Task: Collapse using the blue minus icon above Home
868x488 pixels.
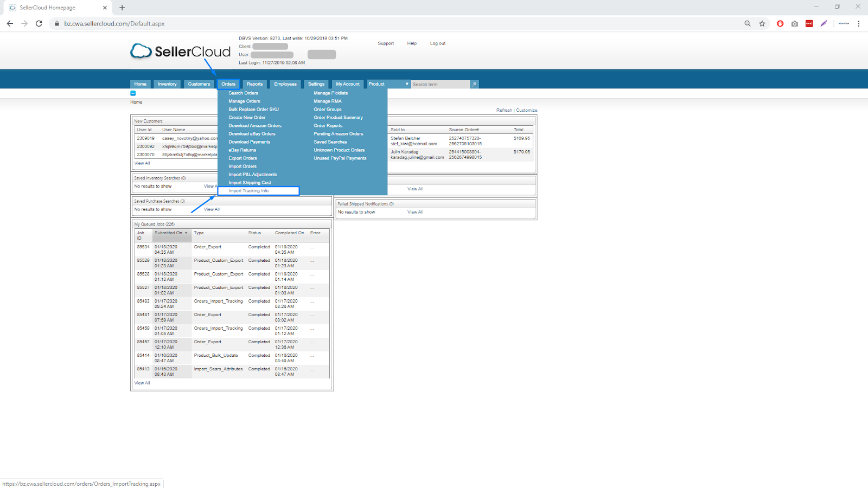Action: 133,93
